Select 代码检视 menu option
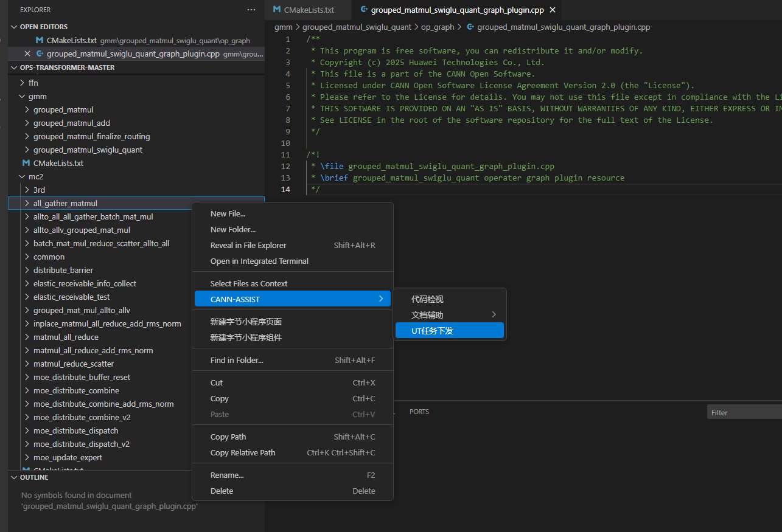The width and height of the screenshot is (782, 532). [427, 299]
